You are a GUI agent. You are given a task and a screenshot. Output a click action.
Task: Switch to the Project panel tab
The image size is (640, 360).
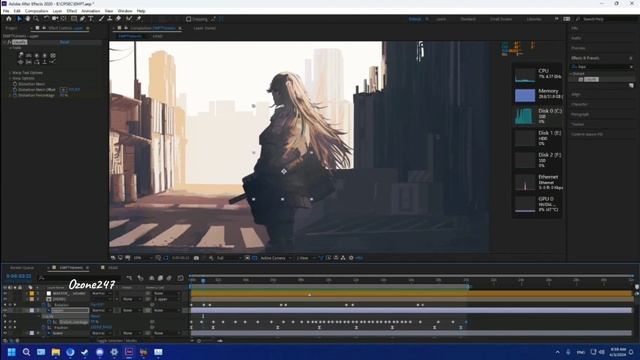(11, 28)
